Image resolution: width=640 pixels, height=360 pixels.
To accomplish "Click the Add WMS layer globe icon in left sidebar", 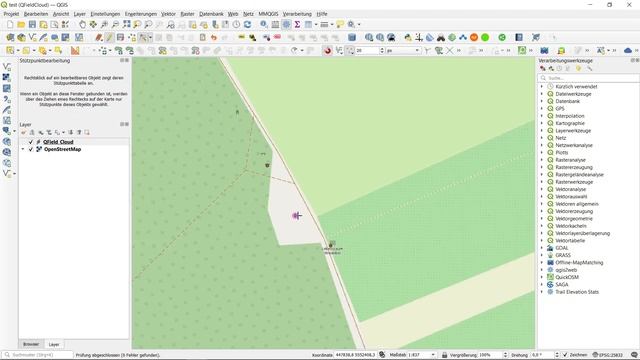I will tap(7, 142).
